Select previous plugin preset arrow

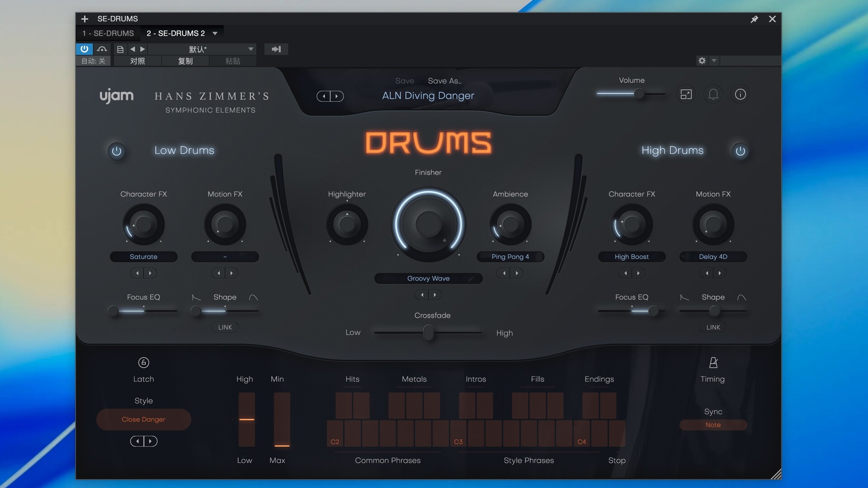tap(324, 96)
